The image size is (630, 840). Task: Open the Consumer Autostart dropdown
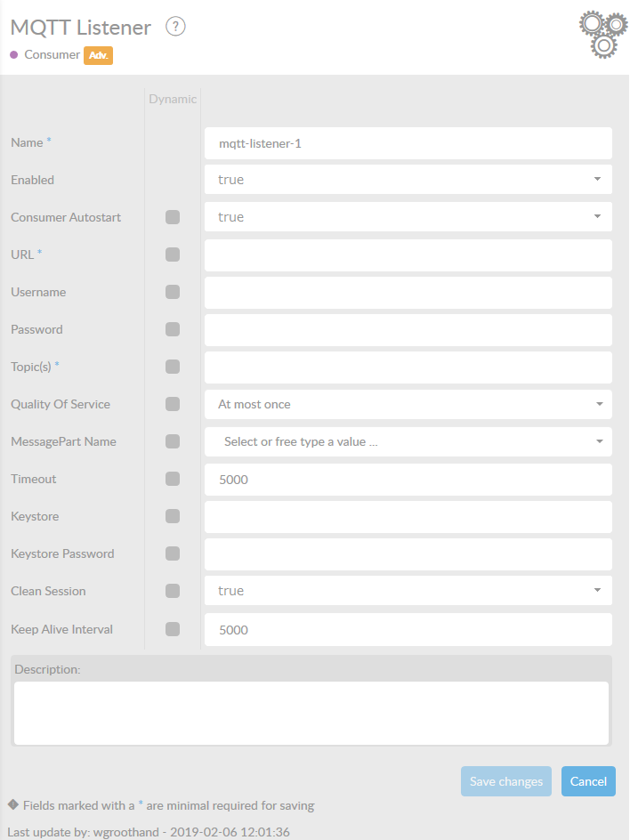tap(408, 217)
